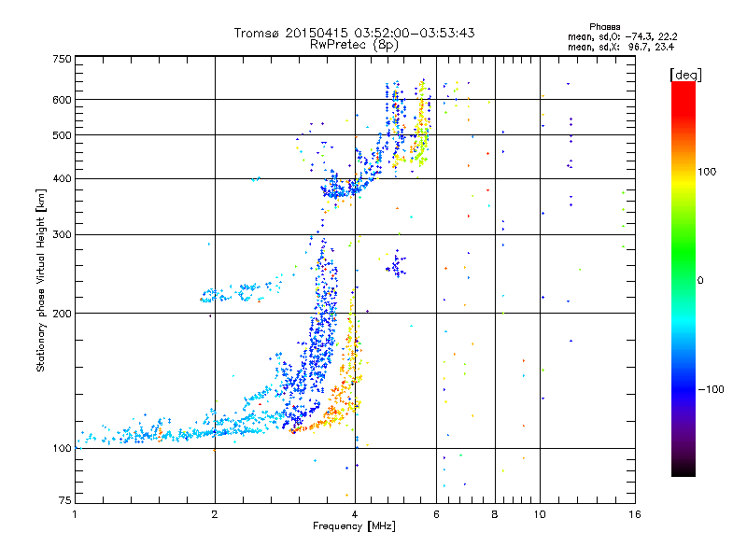Viewport: 747px width, 560px height.
Task: Click the '100' height axis tick label
Action: click(x=62, y=449)
